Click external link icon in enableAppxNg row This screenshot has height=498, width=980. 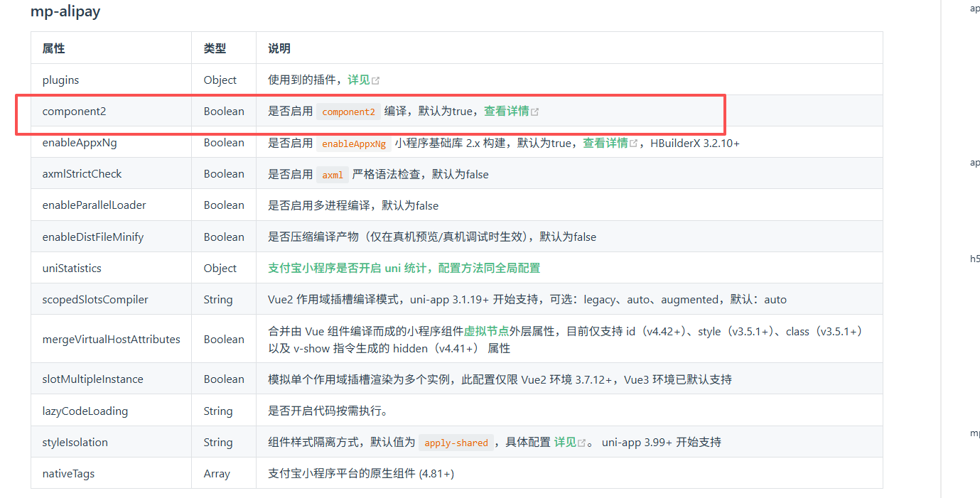[634, 144]
